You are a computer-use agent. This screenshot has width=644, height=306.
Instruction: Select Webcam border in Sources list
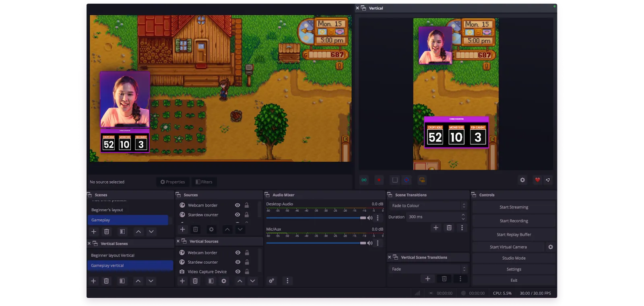(202, 205)
